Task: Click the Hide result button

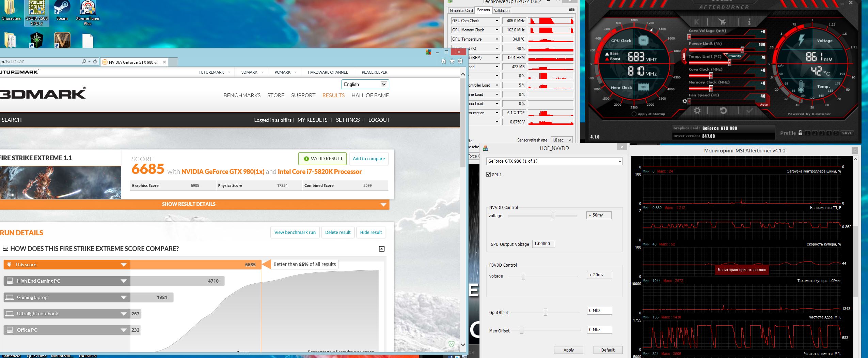Action: coord(371,233)
